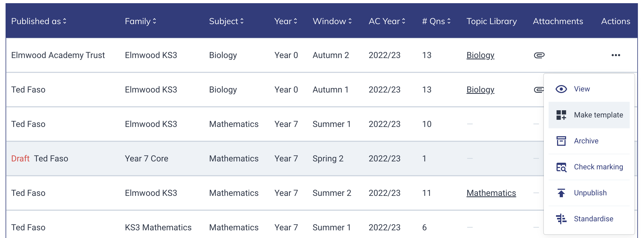Select the Draft Ted Faso Year 7 Core row
The image size is (644, 238).
(275, 158)
